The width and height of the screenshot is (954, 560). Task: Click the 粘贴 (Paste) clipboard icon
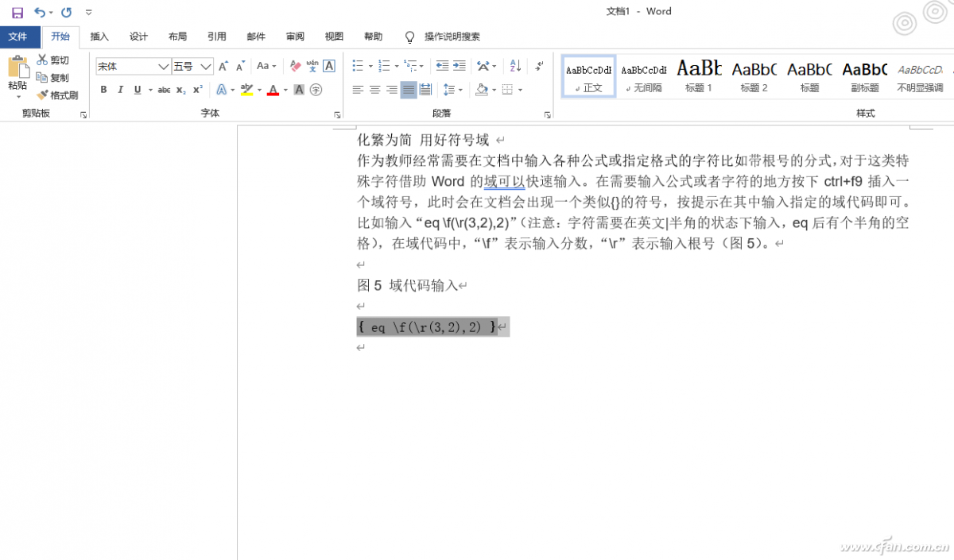(x=17, y=68)
